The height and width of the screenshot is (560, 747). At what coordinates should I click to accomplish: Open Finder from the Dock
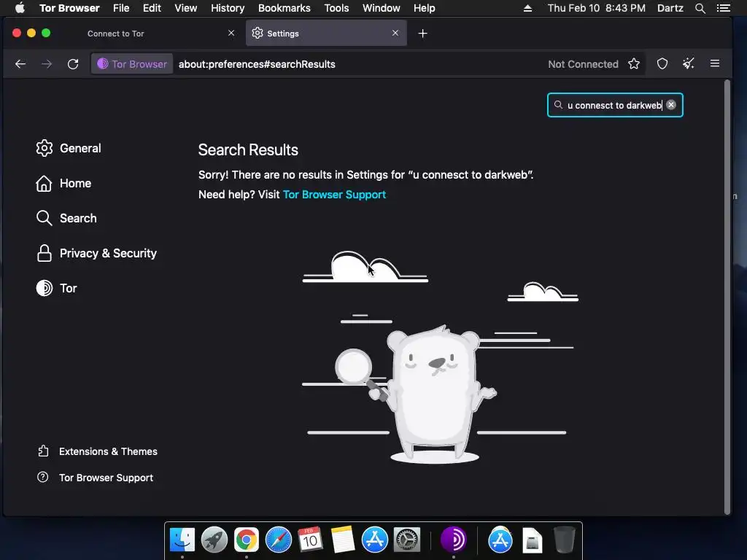point(182,540)
